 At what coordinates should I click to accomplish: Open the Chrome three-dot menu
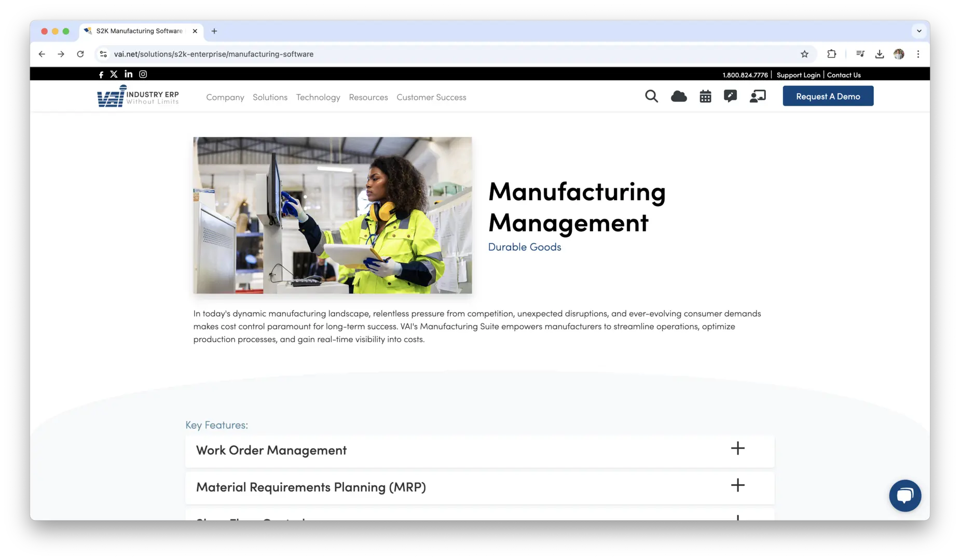(918, 54)
